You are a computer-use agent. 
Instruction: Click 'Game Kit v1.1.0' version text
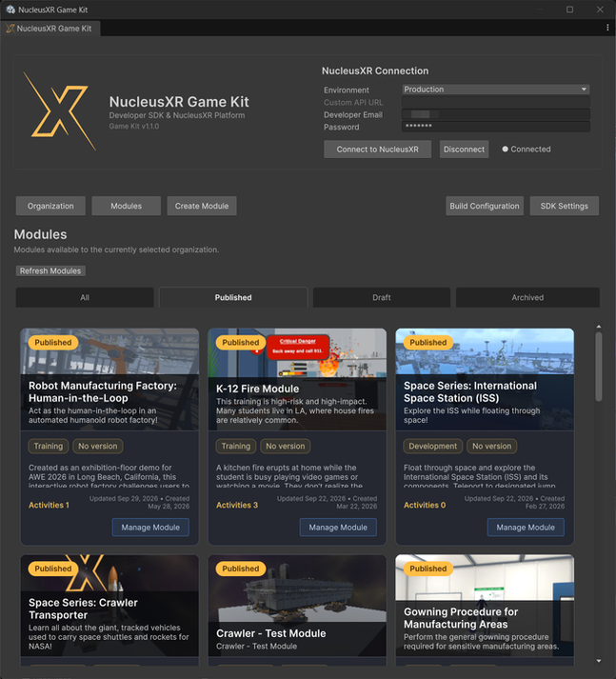pos(133,126)
